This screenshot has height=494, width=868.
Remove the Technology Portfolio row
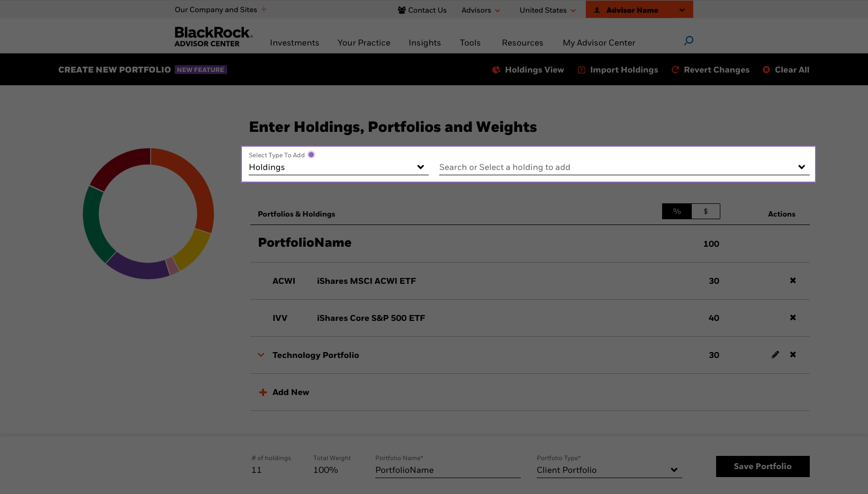coord(793,355)
